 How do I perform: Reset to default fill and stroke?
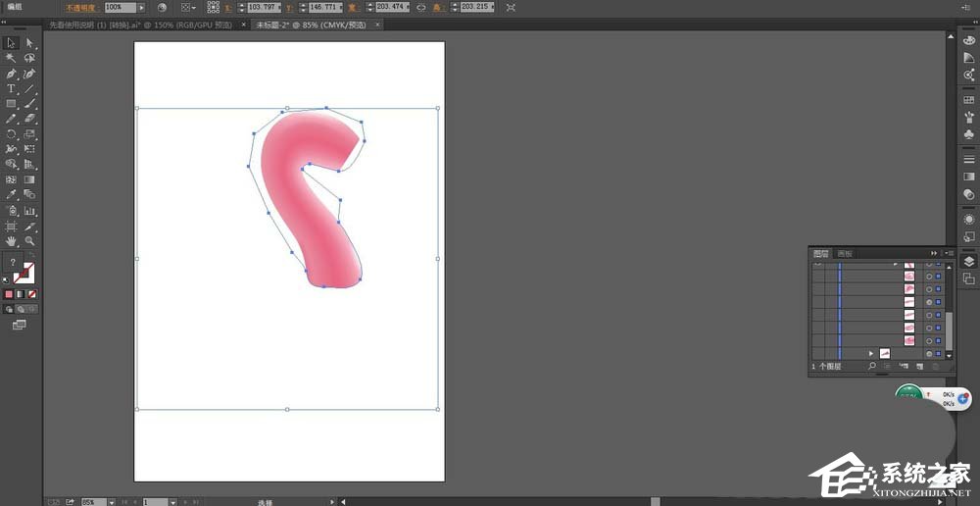pos(6,280)
